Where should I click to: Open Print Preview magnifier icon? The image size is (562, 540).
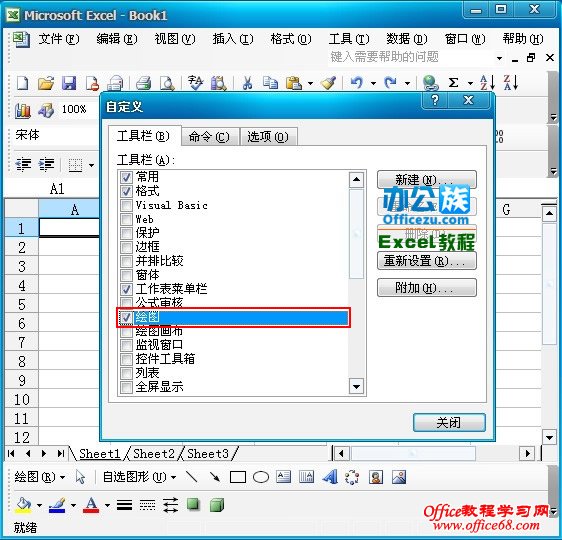pyautogui.click(x=167, y=83)
